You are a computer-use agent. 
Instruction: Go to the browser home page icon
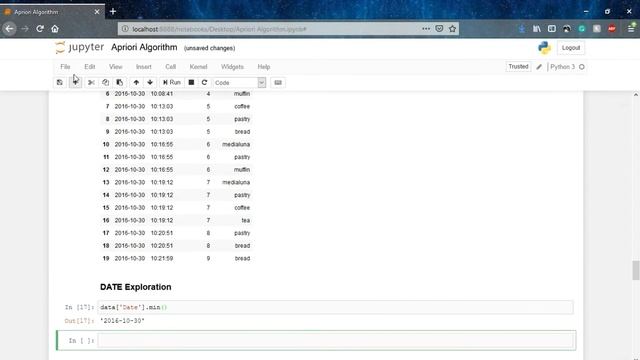(x=55, y=29)
